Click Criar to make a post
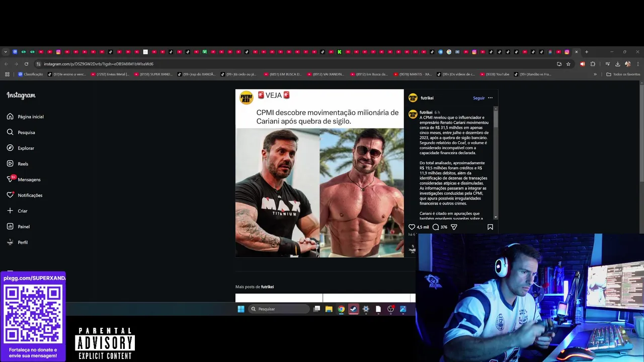 [x=17, y=211]
